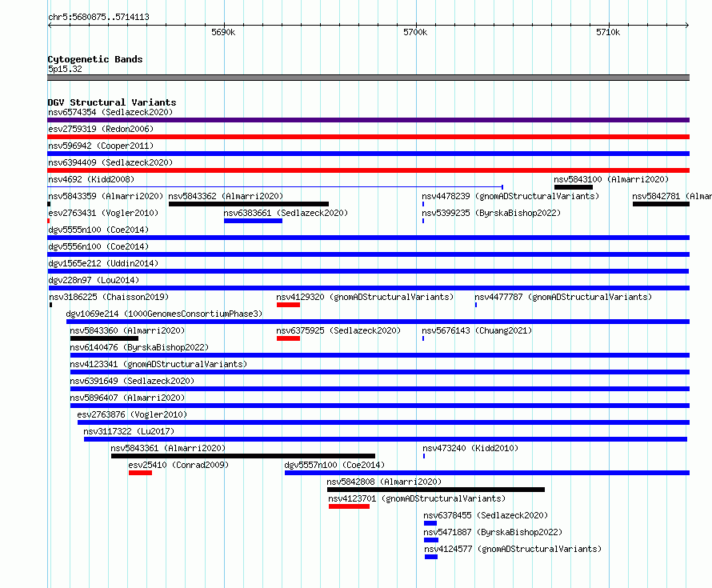Screen dimensions: 712x588
Task: Click the esv2763431 (Vogler2010) label
Action: [103, 213]
